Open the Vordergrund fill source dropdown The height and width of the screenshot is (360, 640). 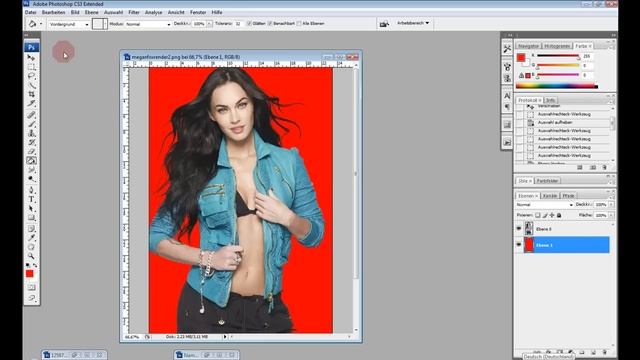point(69,24)
